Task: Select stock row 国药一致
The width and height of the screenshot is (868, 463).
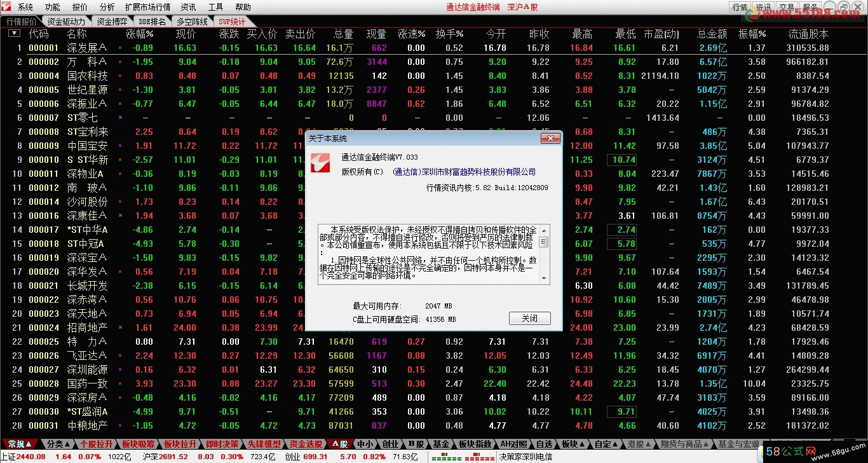Action: click(434, 384)
